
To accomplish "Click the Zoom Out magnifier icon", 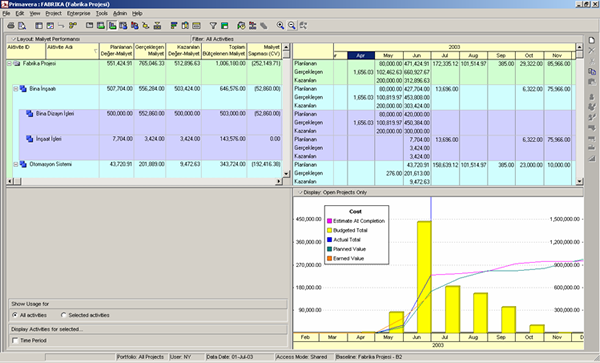I will point(292,26).
